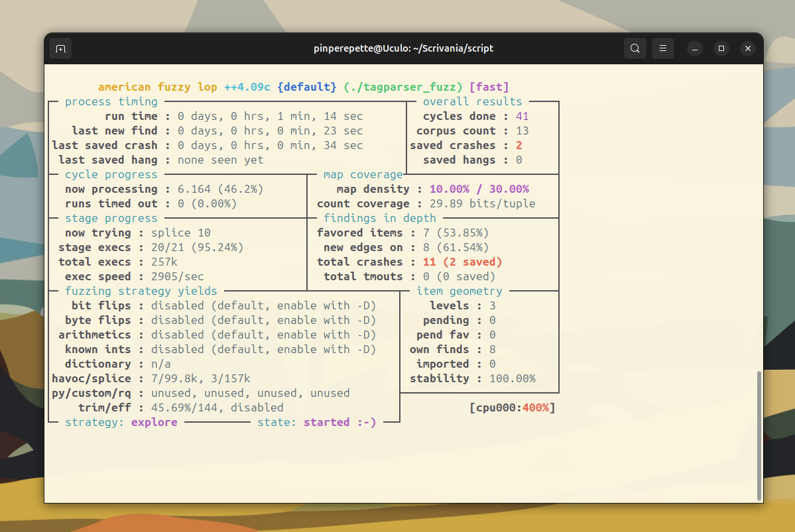Click the map density percentage

pyautogui.click(x=479, y=189)
